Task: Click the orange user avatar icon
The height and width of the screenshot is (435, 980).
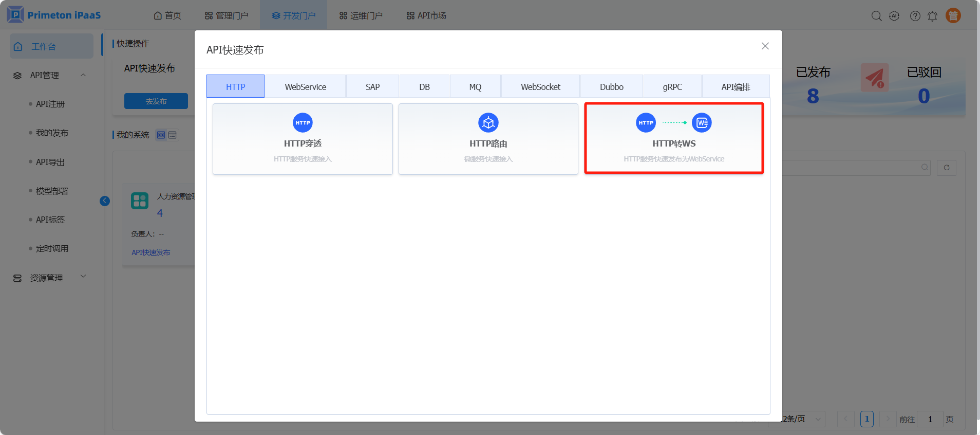Action: pos(953,16)
